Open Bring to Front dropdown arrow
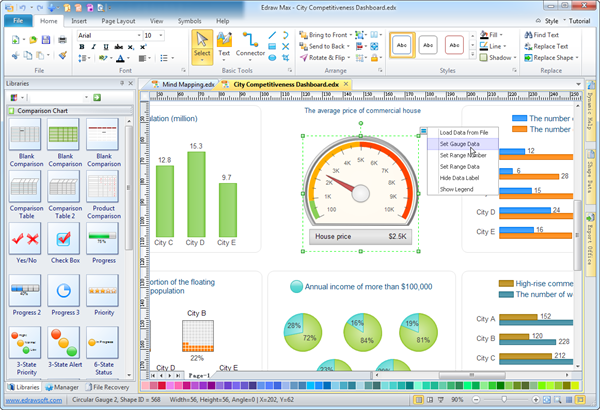The image size is (600, 410). click(x=351, y=35)
